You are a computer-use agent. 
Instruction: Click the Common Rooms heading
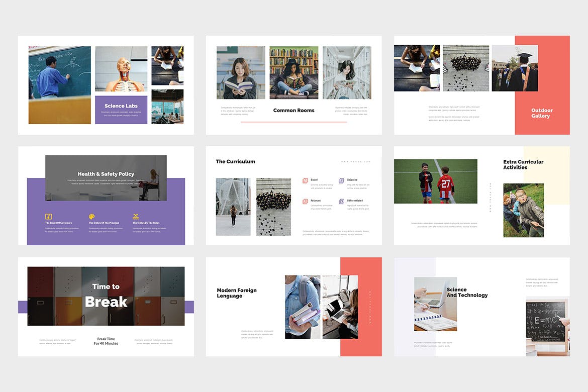click(293, 111)
